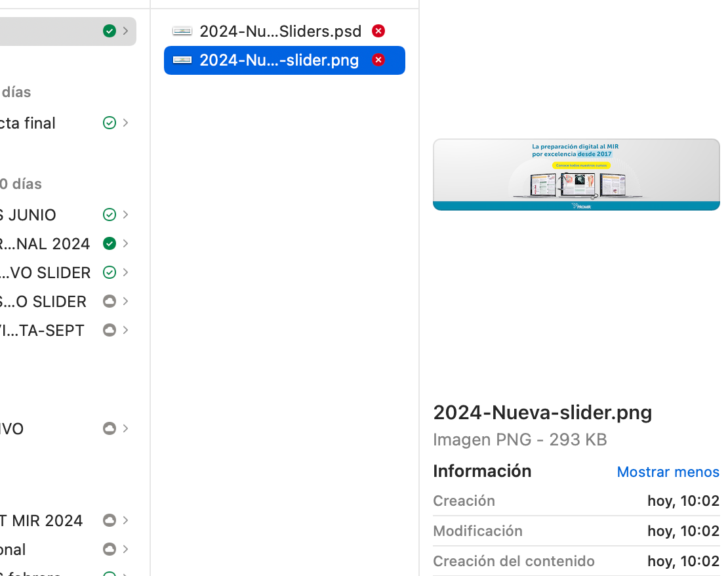Screen dimensions: 728x576
Task: Click the Información heading
Action: [x=482, y=471]
